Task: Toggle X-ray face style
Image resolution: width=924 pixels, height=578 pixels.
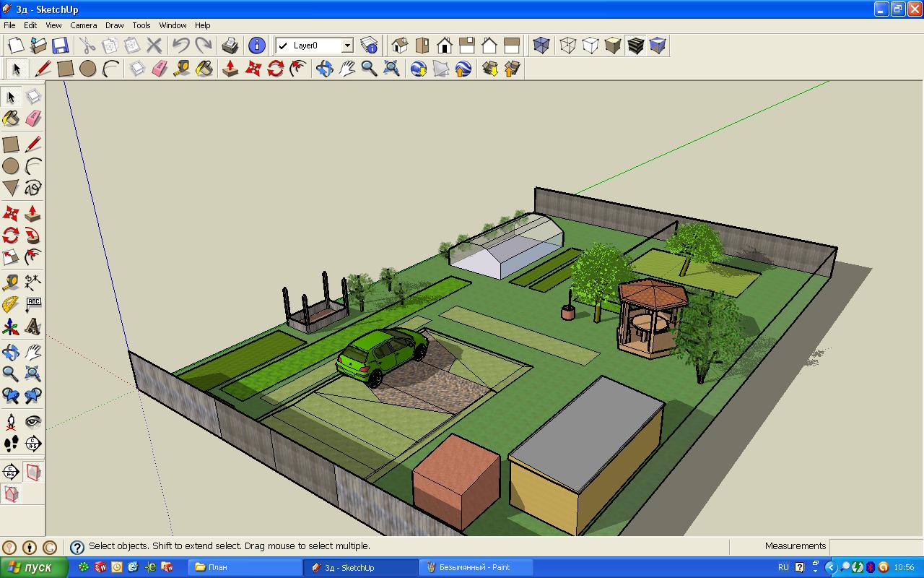Action: coord(541,46)
